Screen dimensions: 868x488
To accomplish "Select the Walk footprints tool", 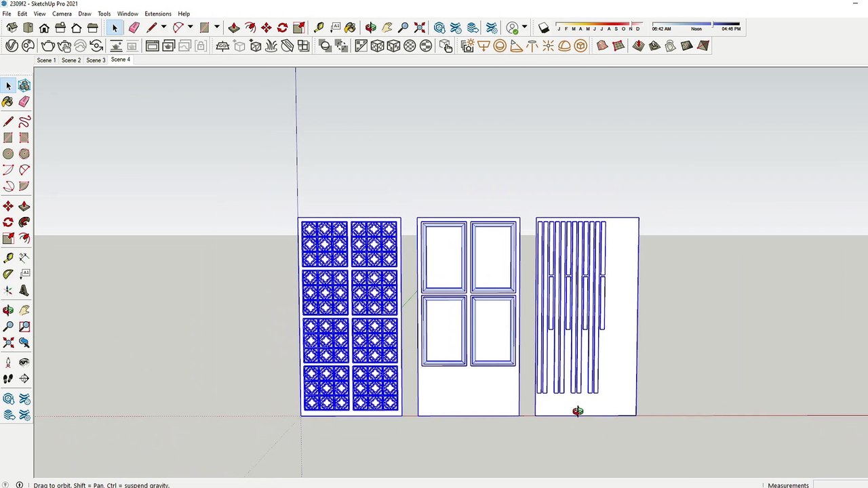I will pos(8,379).
